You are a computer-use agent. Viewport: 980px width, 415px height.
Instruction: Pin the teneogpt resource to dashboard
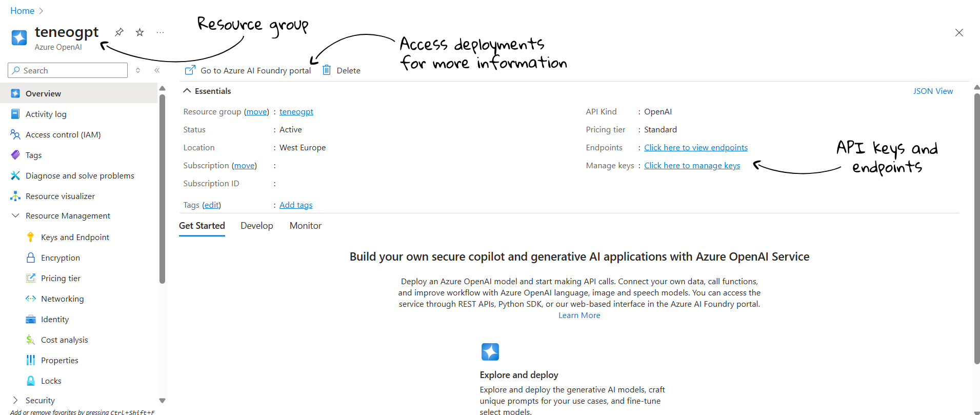119,32
